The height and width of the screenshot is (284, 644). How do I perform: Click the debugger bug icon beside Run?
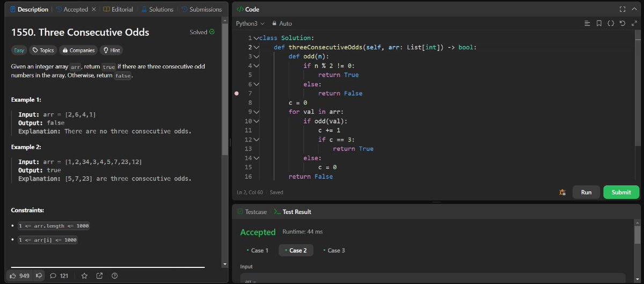(562, 192)
